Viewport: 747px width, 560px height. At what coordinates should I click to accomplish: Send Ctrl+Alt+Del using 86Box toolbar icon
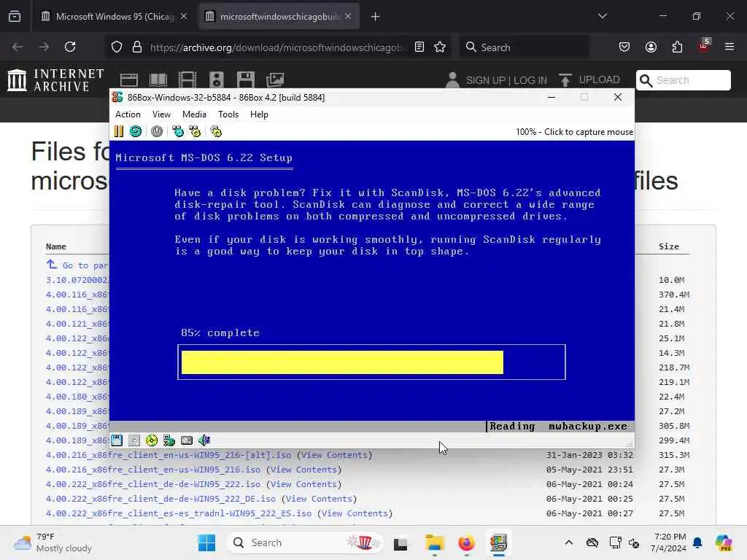click(178, 131)
